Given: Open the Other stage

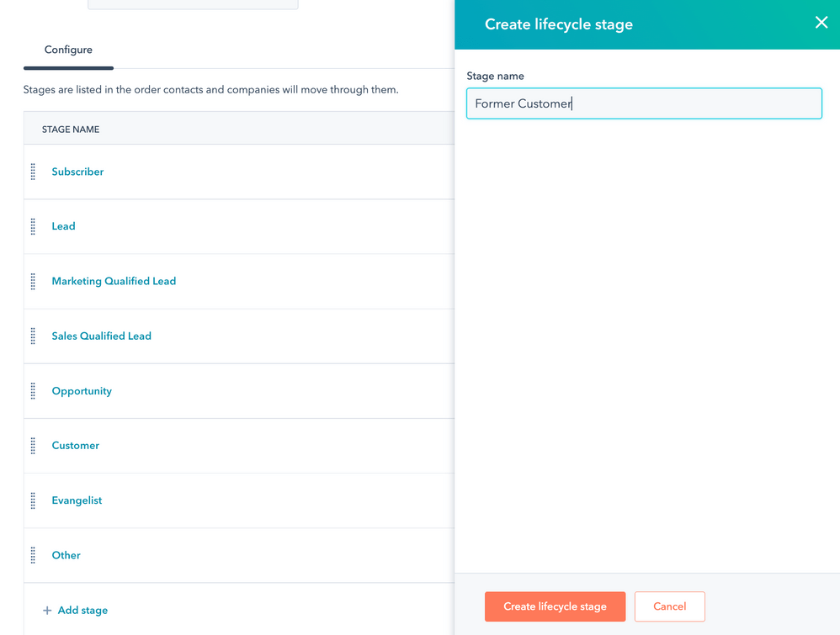Looking at the screenshot, I should pyautogui.click(x=66, y=555).
